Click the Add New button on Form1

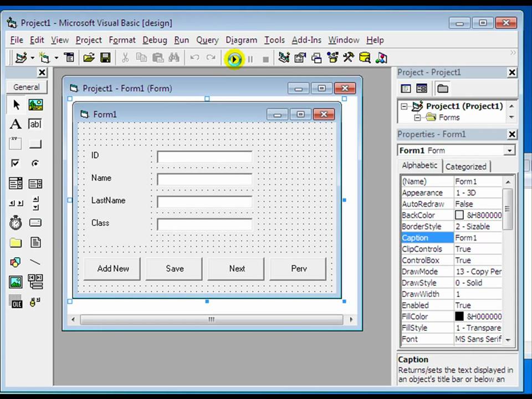tap(113, 269)
